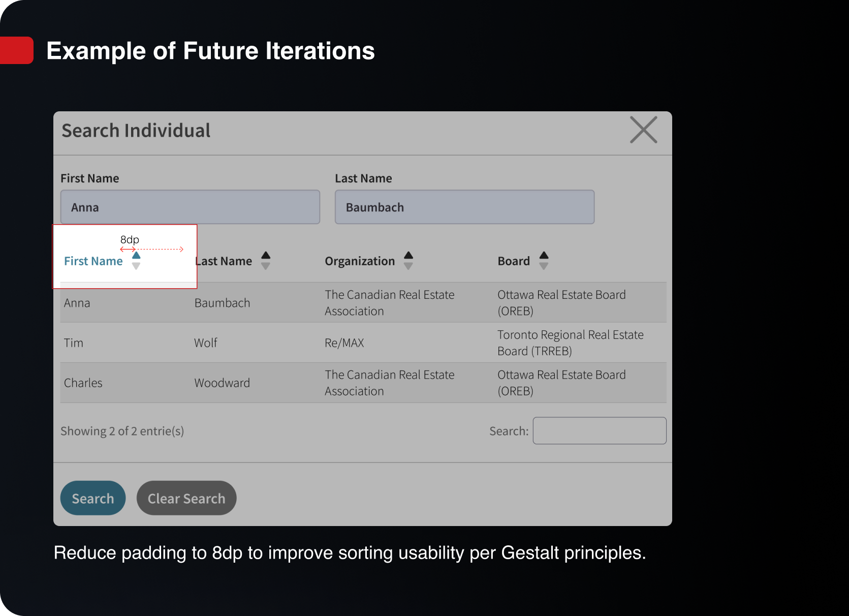Viewport: 849px width, 616px height.
Task: Toggle sorting on the First Name header
Action: point(93,261)
